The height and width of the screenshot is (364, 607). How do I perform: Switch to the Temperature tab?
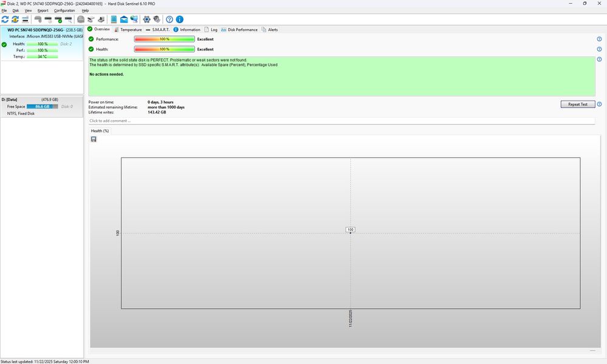click(128, 29)
